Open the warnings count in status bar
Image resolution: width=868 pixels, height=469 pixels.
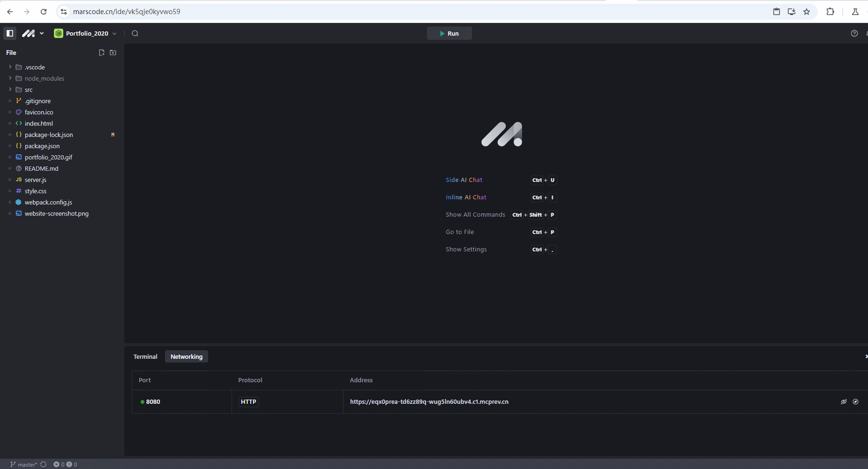[x=72, y=464]
